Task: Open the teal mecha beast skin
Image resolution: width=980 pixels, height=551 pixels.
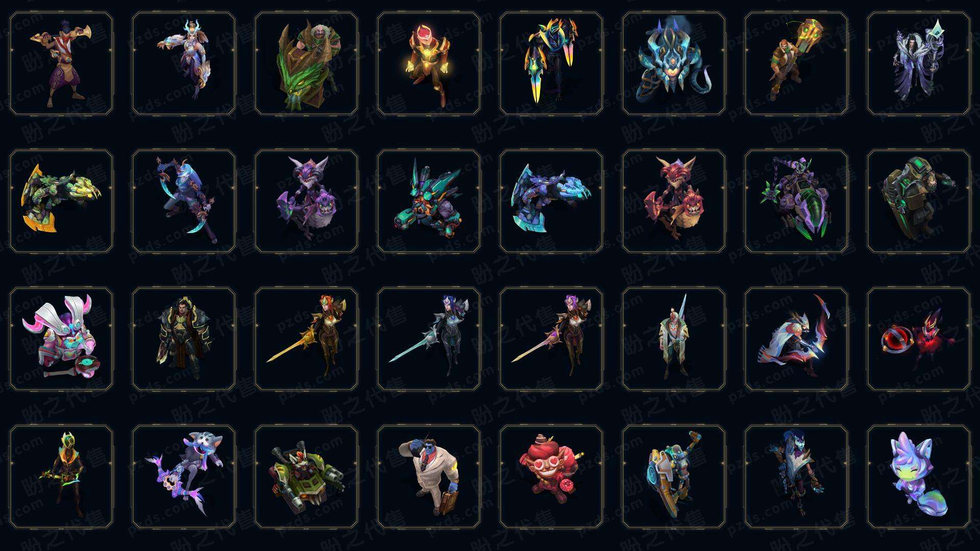Action: coord(429,201)
